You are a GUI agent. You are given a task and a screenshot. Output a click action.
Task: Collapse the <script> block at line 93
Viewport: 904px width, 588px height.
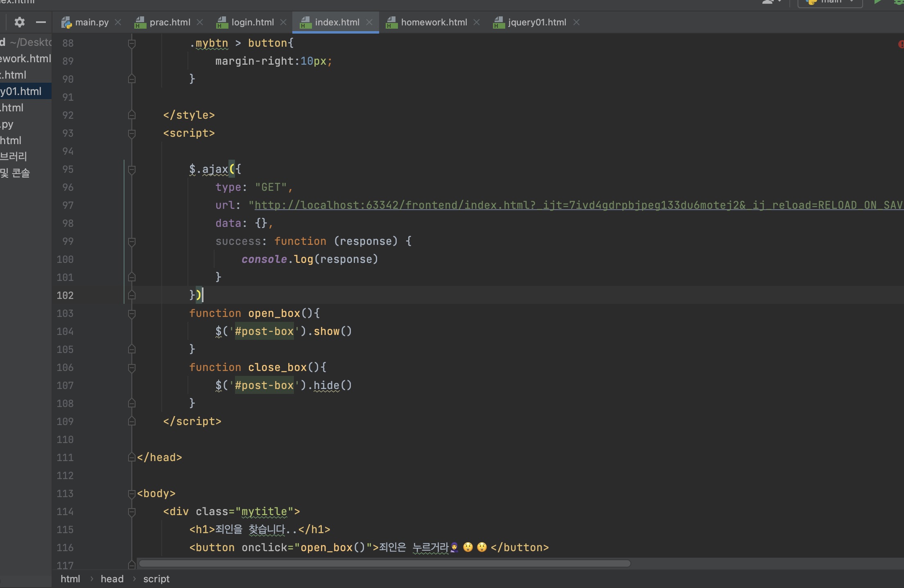[132, 133]
